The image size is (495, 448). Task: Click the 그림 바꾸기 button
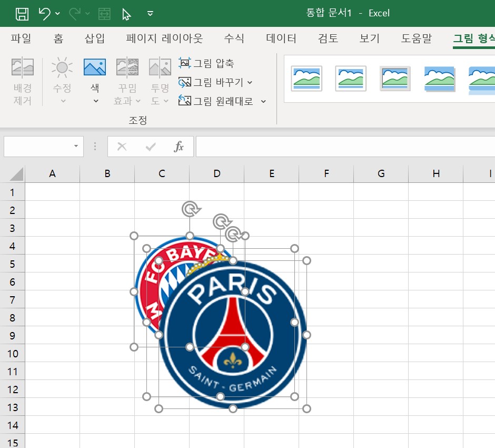tap(211, 82)
